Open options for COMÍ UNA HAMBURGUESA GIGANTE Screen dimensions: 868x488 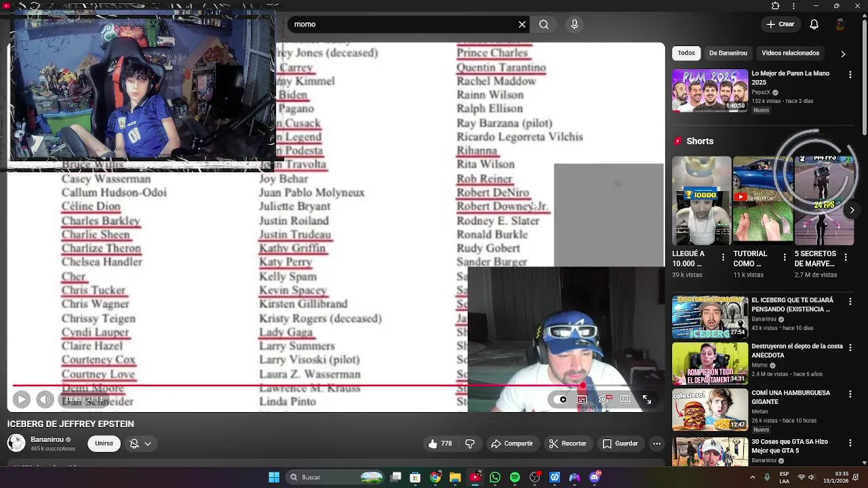point(850,394)
